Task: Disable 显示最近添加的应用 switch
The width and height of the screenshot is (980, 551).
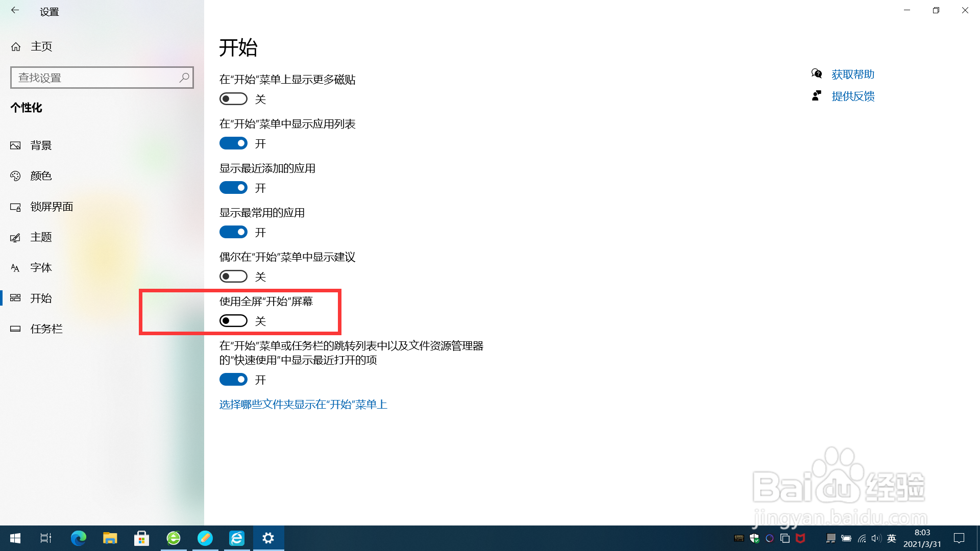Action: [233, 187]
